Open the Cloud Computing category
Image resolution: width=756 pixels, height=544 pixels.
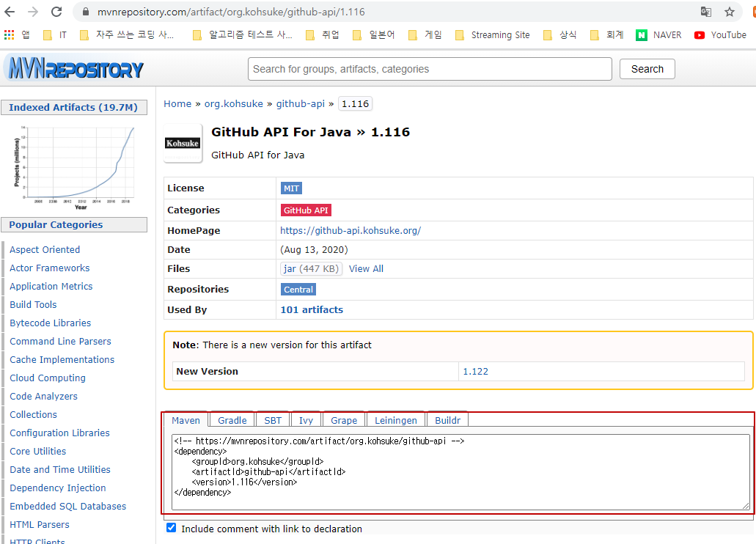coord(48,378)
